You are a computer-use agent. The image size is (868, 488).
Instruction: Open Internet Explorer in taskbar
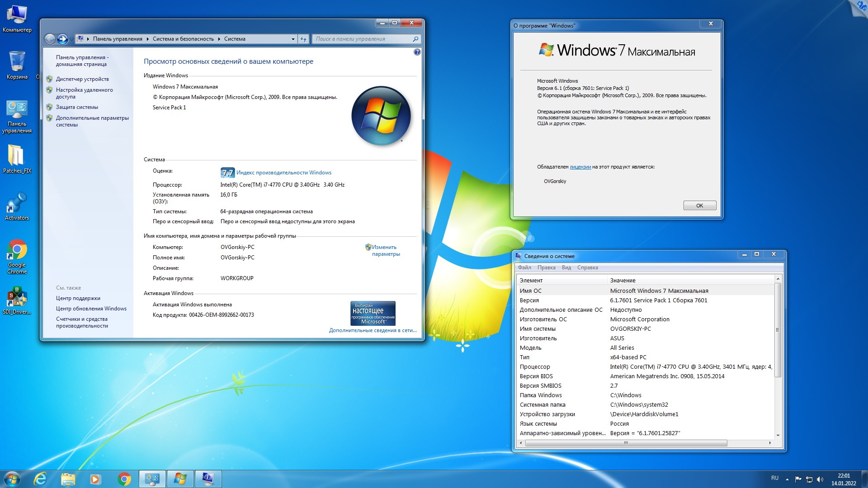pos(40,479)
